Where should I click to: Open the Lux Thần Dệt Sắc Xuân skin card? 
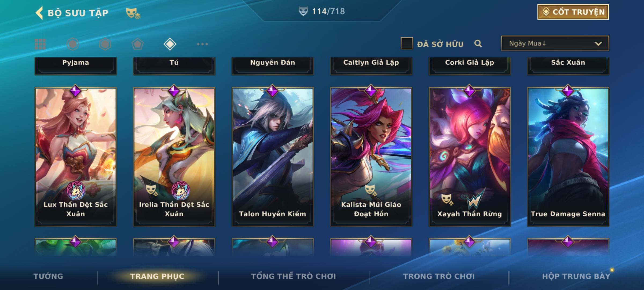(x=76, y=157)
